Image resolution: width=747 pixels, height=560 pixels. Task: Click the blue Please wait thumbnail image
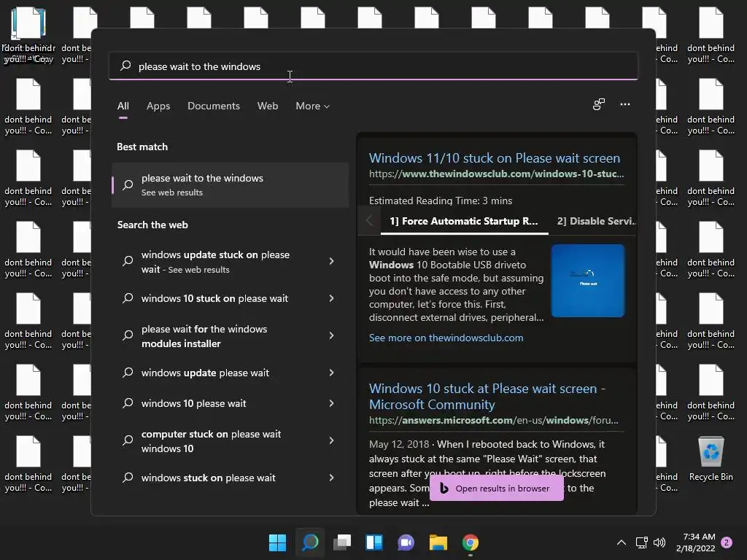coord(588,281)
